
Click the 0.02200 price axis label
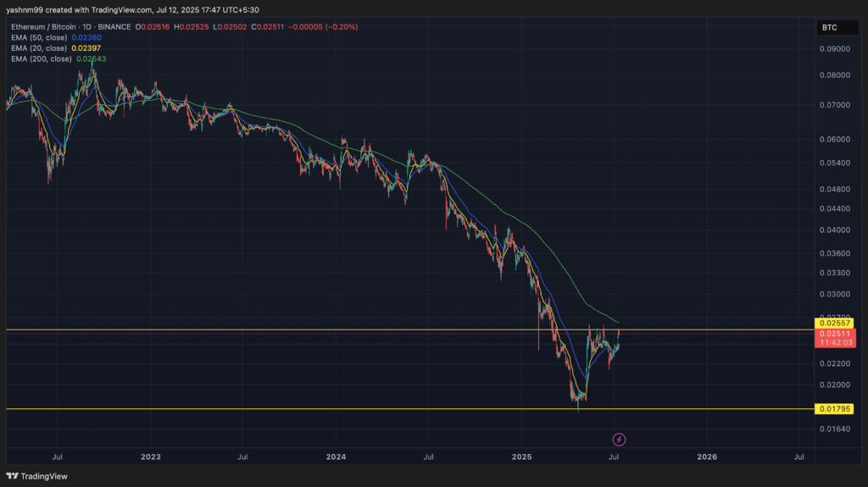coord(835,363)
